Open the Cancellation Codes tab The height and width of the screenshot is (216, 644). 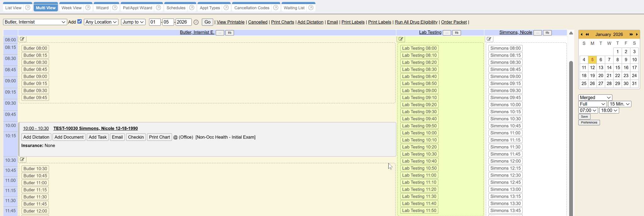(252, 8)
